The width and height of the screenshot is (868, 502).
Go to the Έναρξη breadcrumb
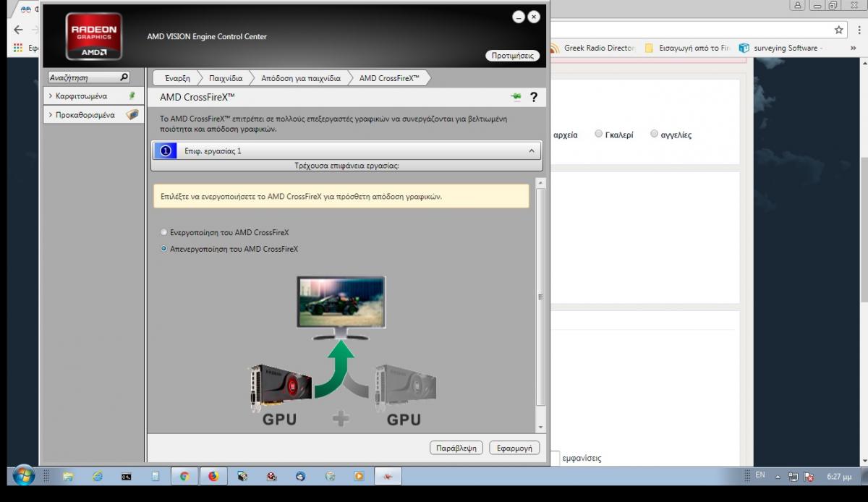(177, 78)
